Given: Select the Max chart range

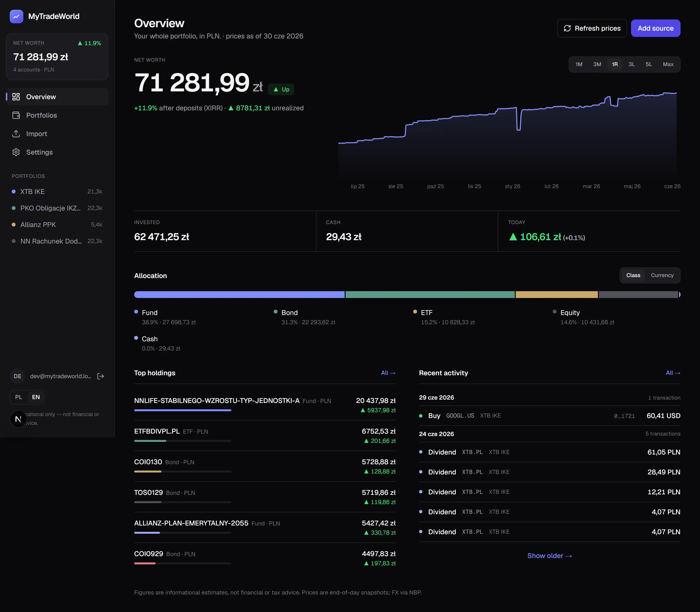Looking at the screenshot, I should click(668, 64).
